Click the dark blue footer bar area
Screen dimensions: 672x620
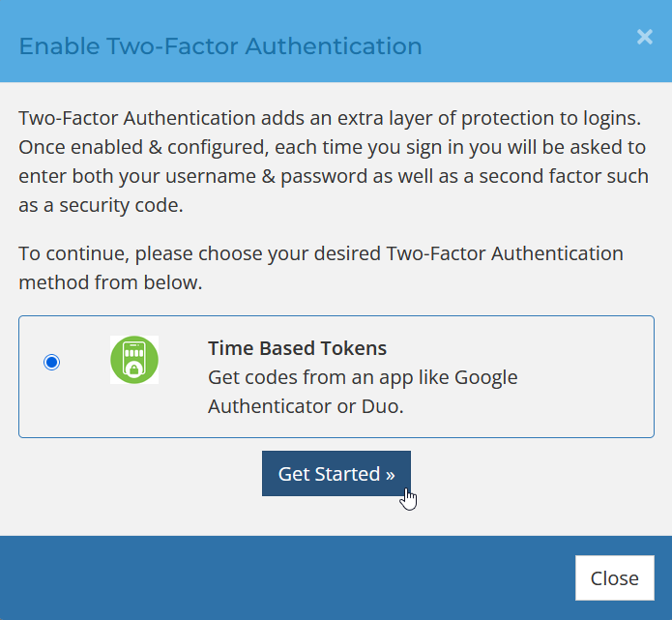290,578
